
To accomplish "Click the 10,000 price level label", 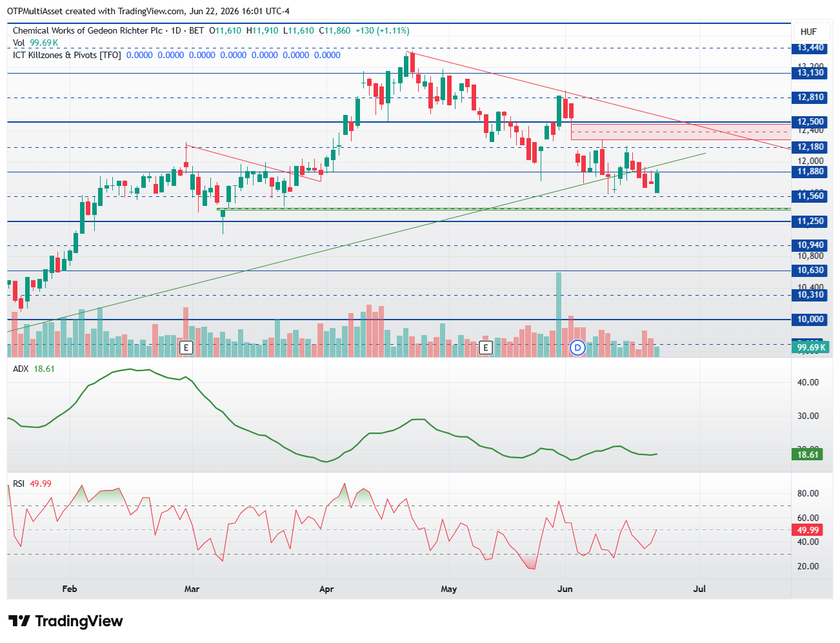I will [x=810, y=320].
